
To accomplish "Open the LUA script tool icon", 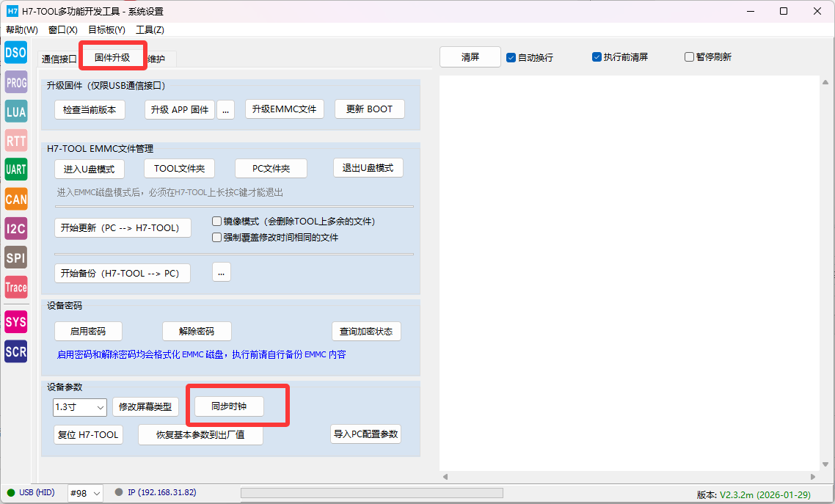I will click(15, 112).
